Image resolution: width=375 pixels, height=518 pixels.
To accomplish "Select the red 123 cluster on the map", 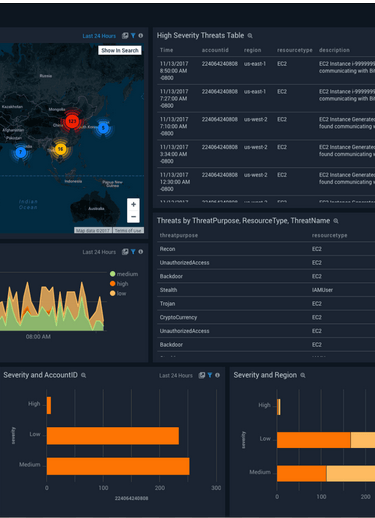I will (x=72, y=121).
